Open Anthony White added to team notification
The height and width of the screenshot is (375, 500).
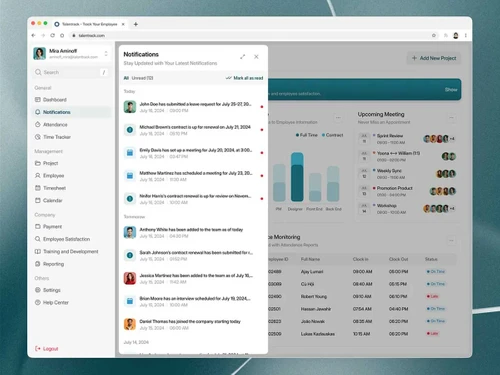pyautogui.click(x=193, y=233)
